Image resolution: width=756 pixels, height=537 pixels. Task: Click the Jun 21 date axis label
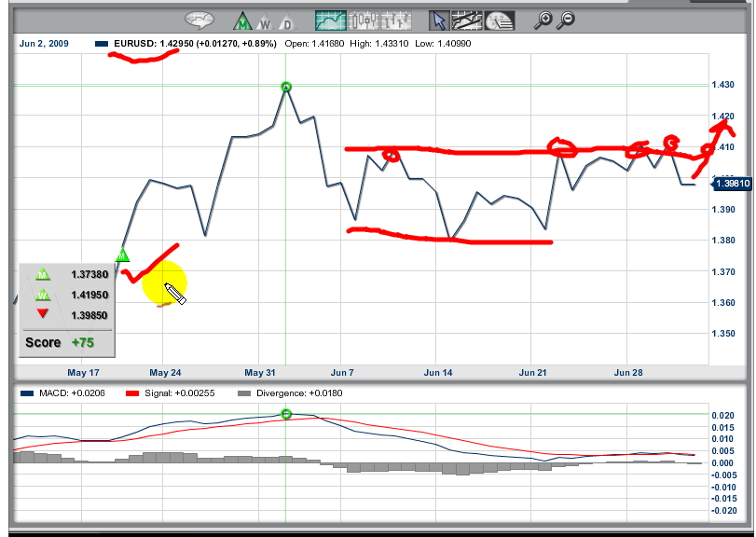(x=533, y=373)
